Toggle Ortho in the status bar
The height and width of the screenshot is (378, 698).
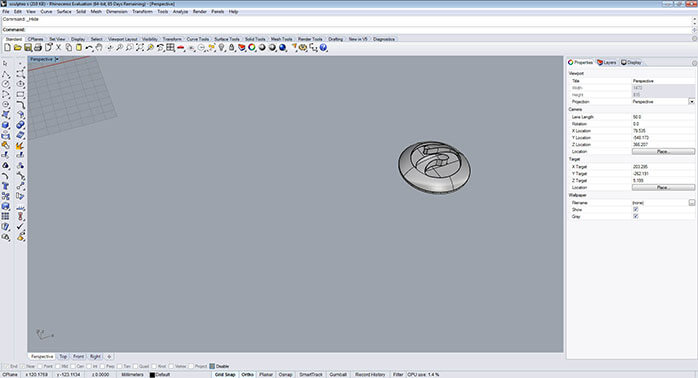coord(247,374)
